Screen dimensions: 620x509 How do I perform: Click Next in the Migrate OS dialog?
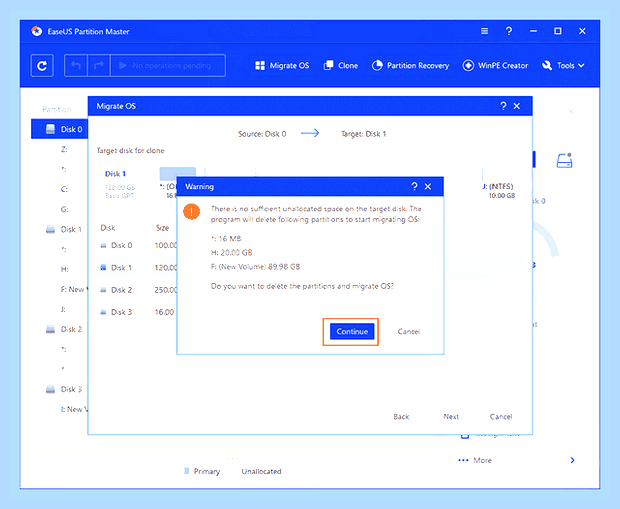coord(451,416)
